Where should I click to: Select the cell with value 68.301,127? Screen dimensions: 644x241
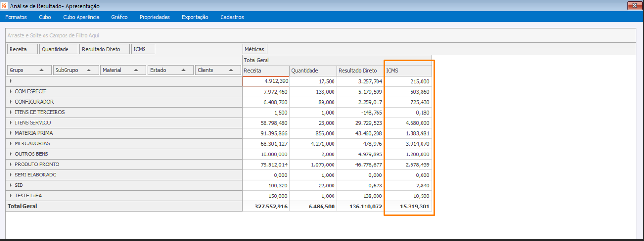(x=266, y=144)
